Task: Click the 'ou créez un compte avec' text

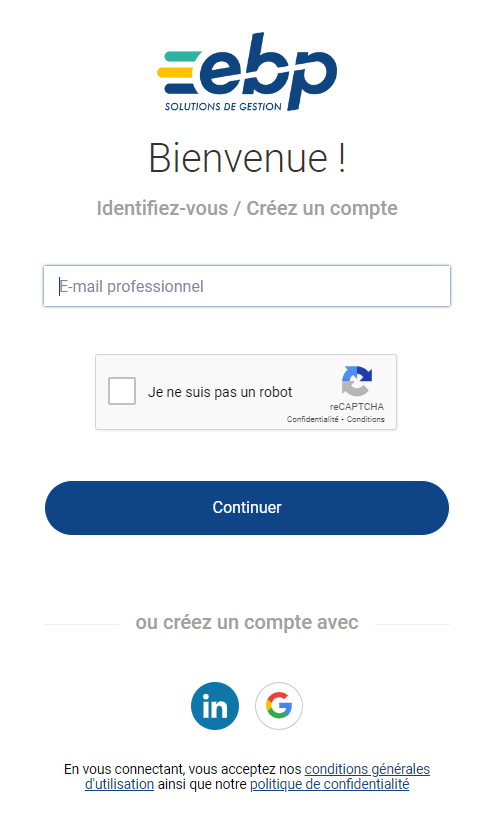Action: point(247,622)
